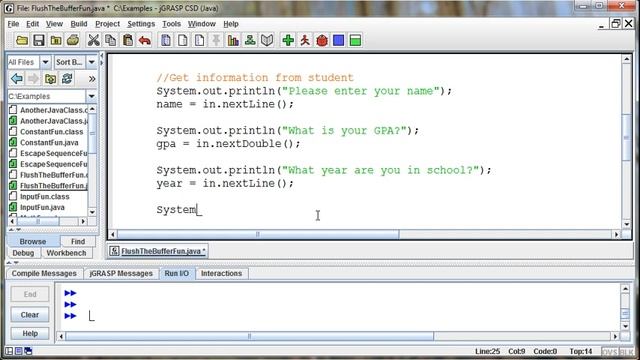Click the editor horizontal scrollbar thumb
Viewport: 640px width, 360px height.
click(x=258, y=234)
